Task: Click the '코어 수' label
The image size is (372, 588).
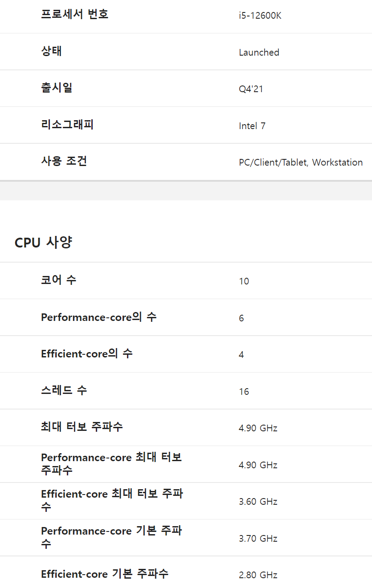Action: click(58, 280)
